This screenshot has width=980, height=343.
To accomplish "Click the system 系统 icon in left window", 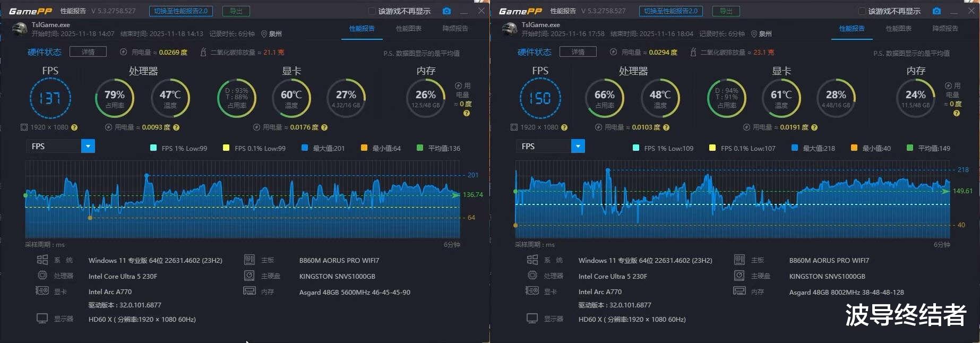I will tap(42, 260).
